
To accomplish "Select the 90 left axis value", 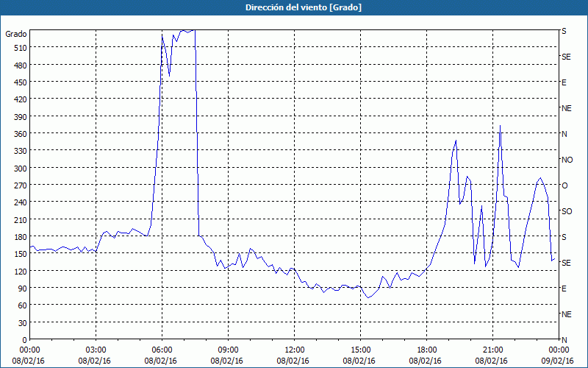I will pos(23,288).
